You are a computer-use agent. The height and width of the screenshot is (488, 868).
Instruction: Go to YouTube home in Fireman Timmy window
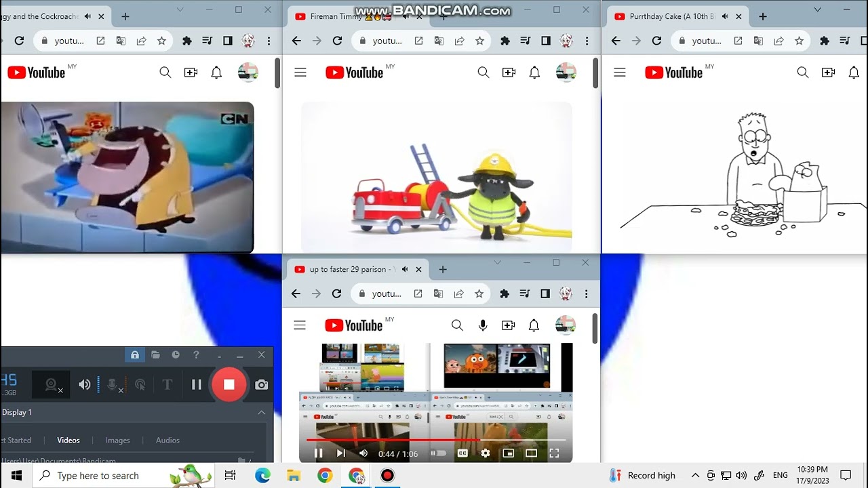(354, 73)
